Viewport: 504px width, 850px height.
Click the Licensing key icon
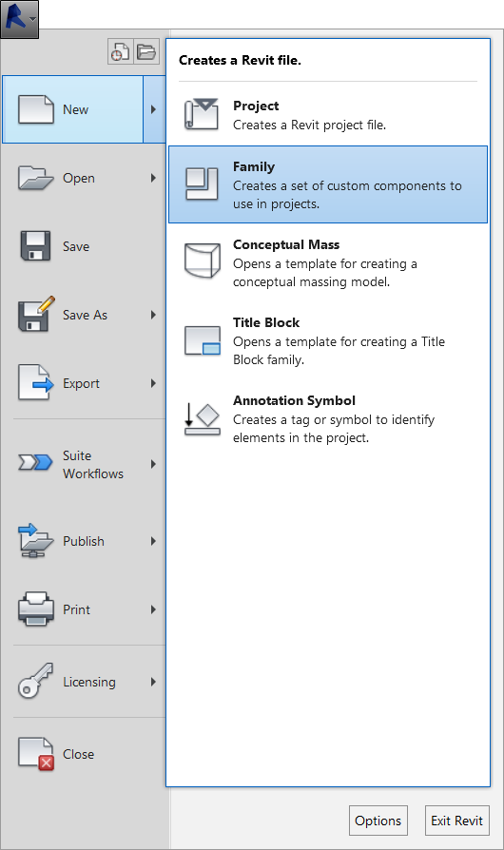click(36, 681)
